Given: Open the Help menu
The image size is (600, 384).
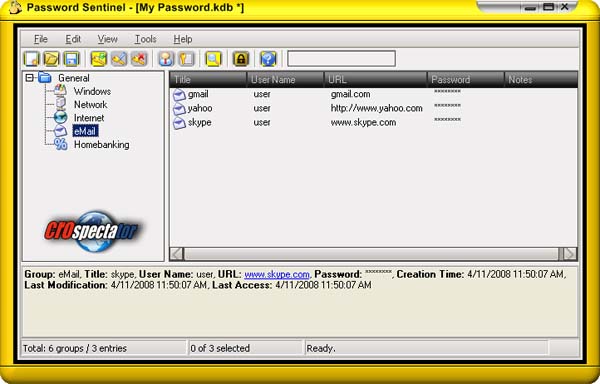Looking at the screenshot, I should click(183, 39).
